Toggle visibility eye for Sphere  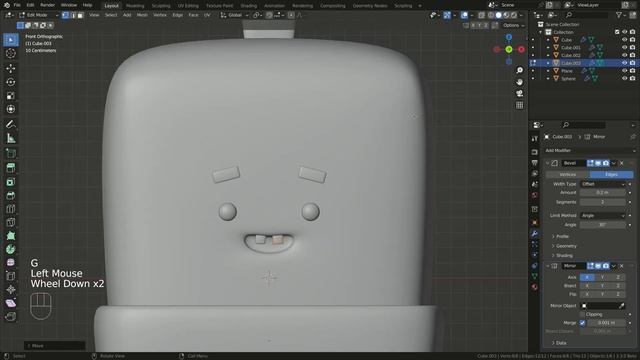624,78
